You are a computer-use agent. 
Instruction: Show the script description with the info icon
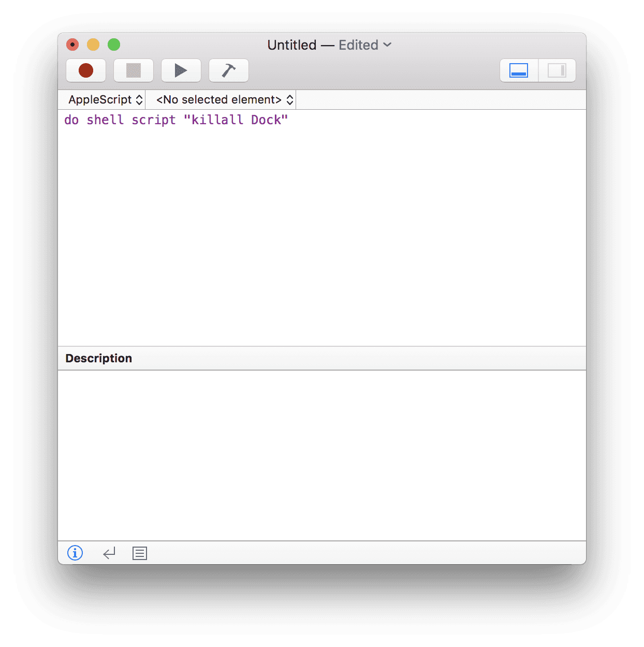click(75, 553)
